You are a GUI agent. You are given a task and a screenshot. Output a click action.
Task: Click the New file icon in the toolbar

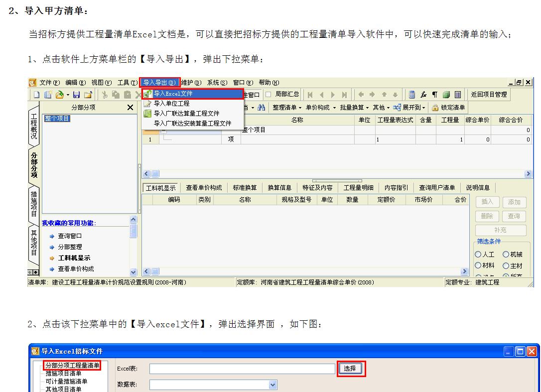click(x=36, y=95)
